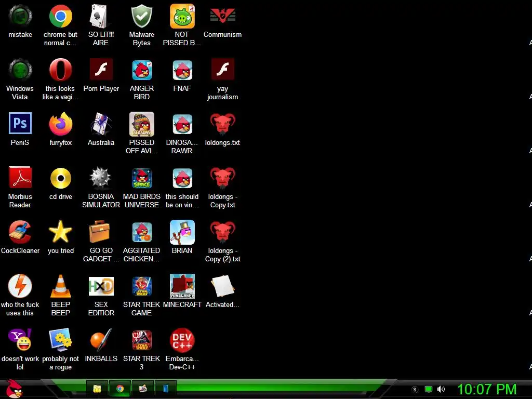Click the third taskbar program button
This screenshot has width=532, height=399.
coord(142,389)
